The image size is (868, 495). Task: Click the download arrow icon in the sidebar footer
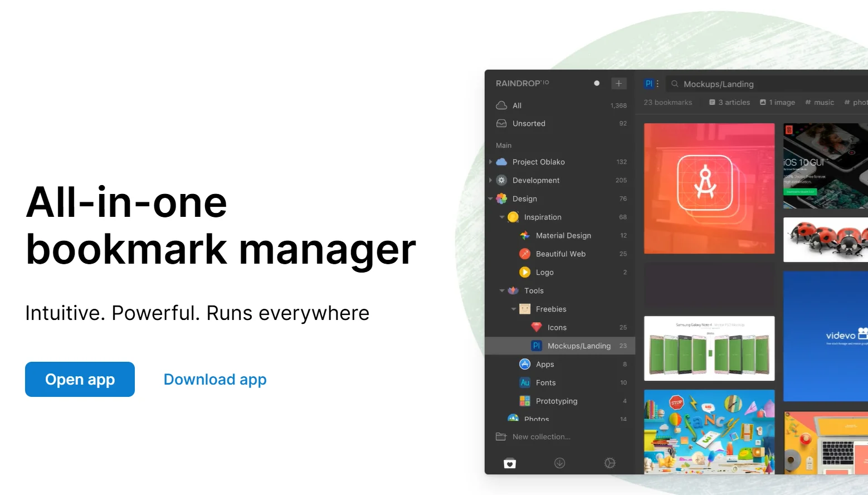click(x=560, y=463)
